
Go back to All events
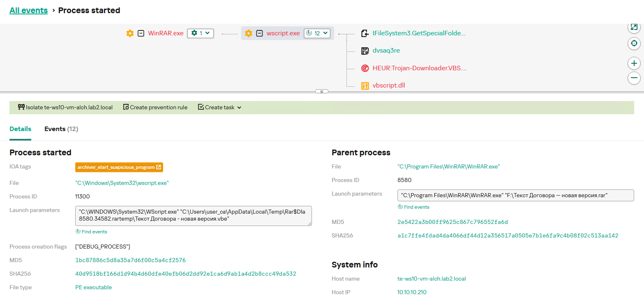pyautogui.click(x=29, y=10)
